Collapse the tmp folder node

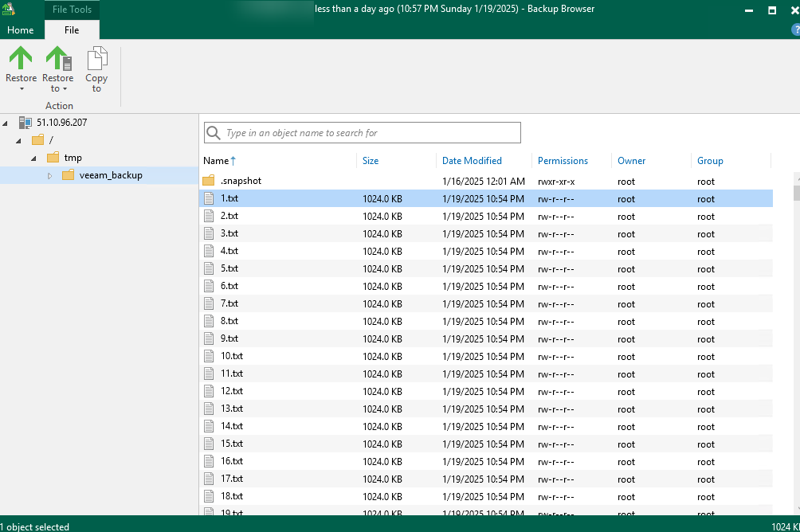33,158
